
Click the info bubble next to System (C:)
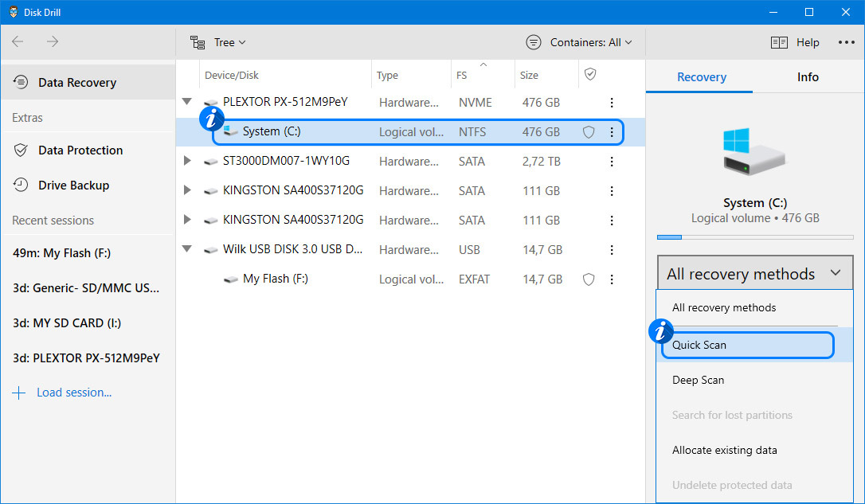210,118
